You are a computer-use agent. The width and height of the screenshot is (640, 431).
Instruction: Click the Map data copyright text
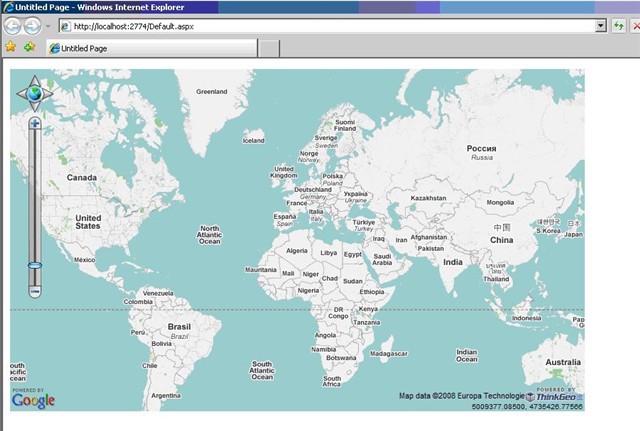462,395
